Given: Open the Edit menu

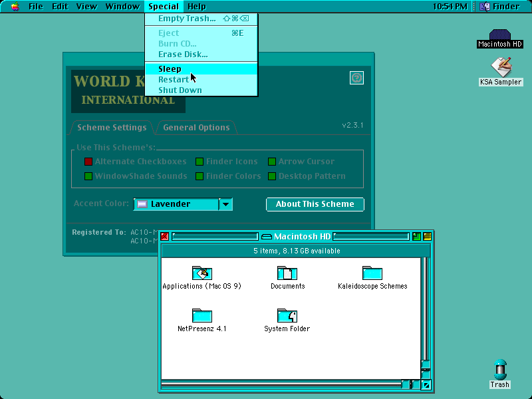Looking at the screenshot, I should coord(60,7).
